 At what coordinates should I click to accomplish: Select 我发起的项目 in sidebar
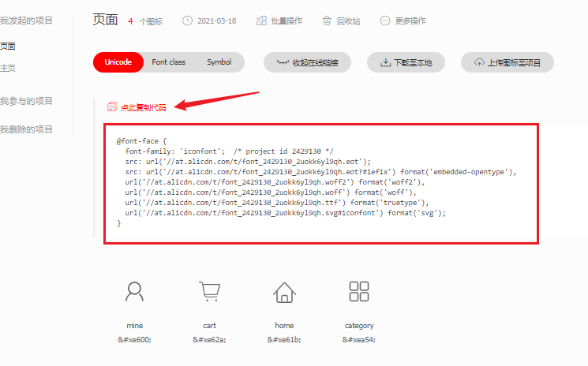[x=26, y=21]
